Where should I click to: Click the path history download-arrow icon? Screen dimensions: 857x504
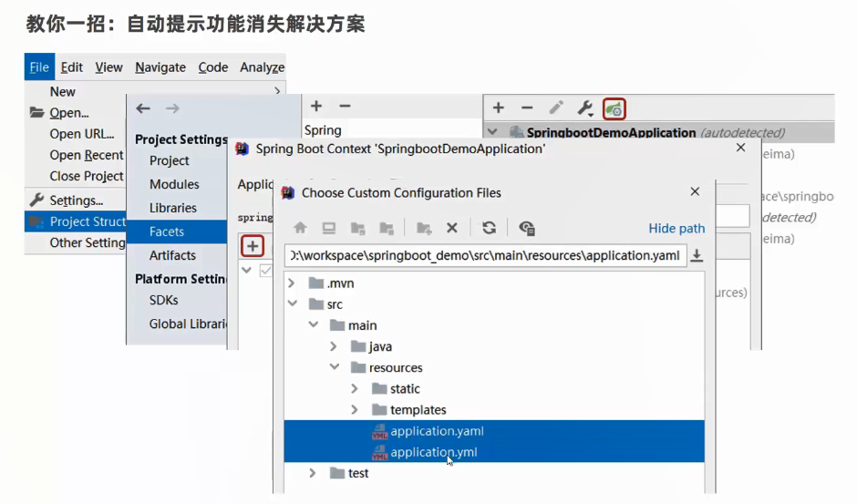tap(697, 255)
